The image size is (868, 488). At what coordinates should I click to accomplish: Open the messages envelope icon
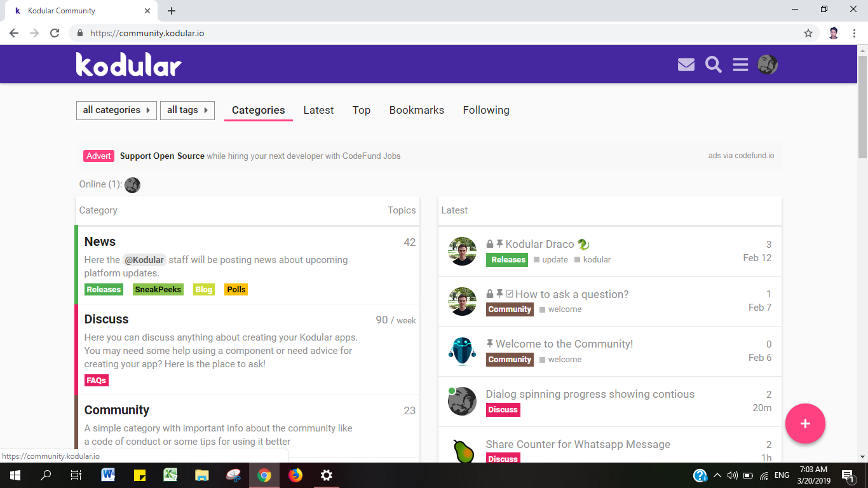coord(686,65)
